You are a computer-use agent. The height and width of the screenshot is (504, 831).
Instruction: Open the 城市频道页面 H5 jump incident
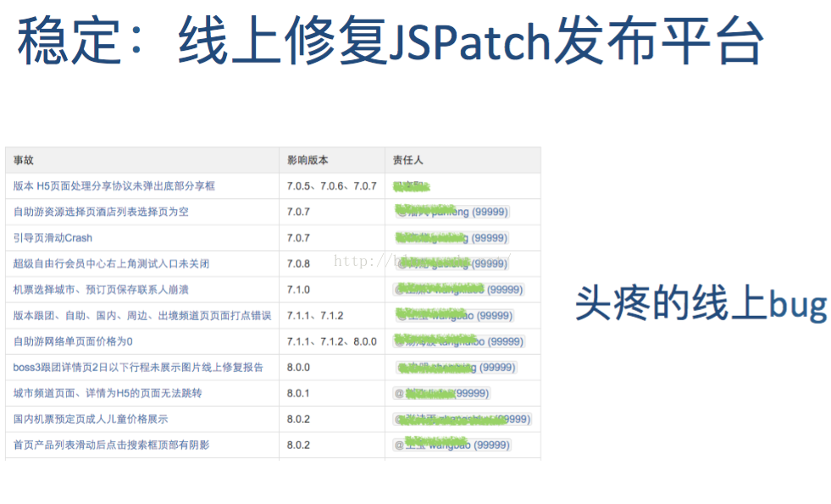coord(108,393)
